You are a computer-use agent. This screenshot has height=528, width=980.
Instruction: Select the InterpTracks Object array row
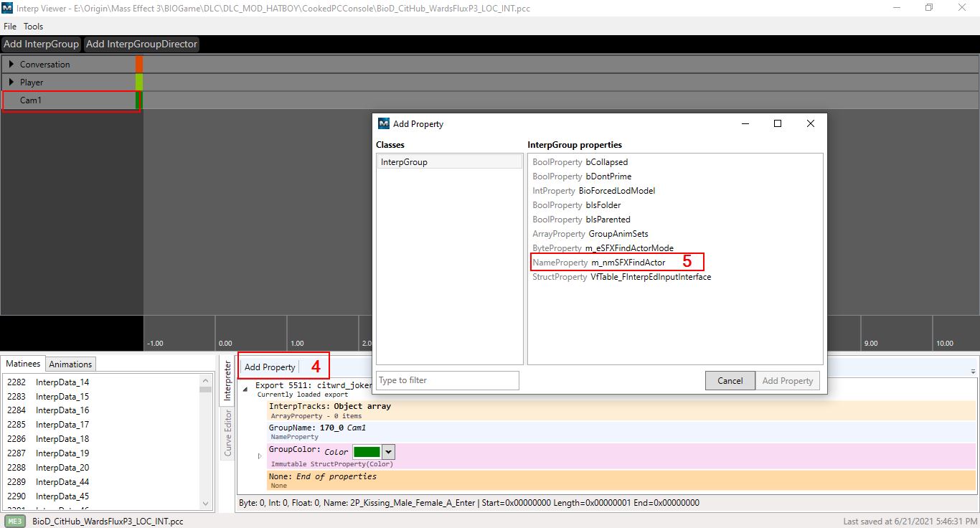(621, 410)
